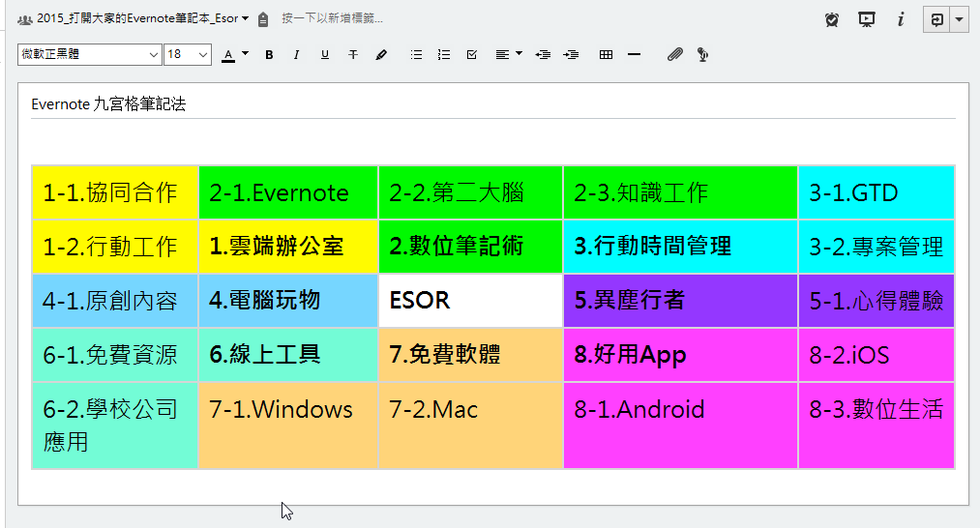Click the cell 6-2.學校公司應用

pyautogui.click(x=115, y=425)
